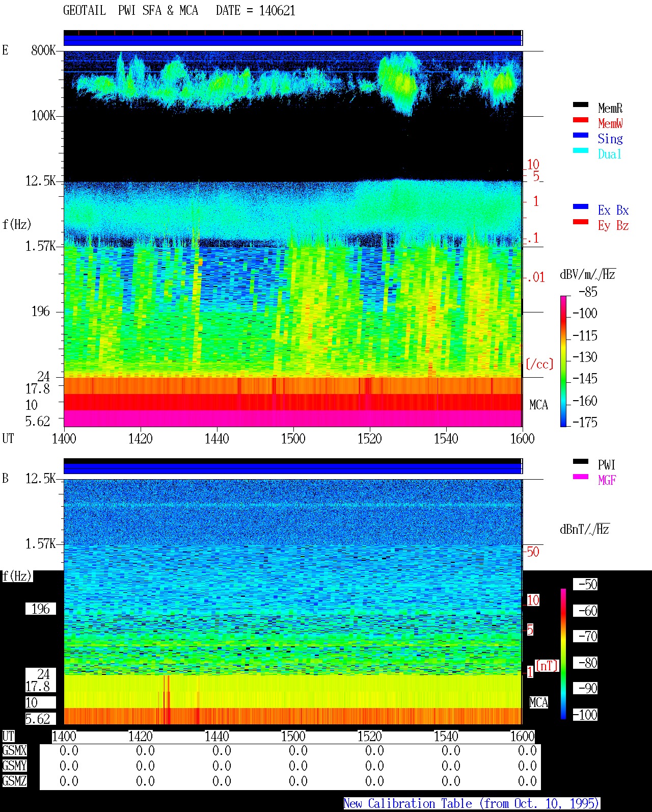Click the black MemR legend swatch
The height and width of the screenshot is (812, 652).
(x=581, y=104)
